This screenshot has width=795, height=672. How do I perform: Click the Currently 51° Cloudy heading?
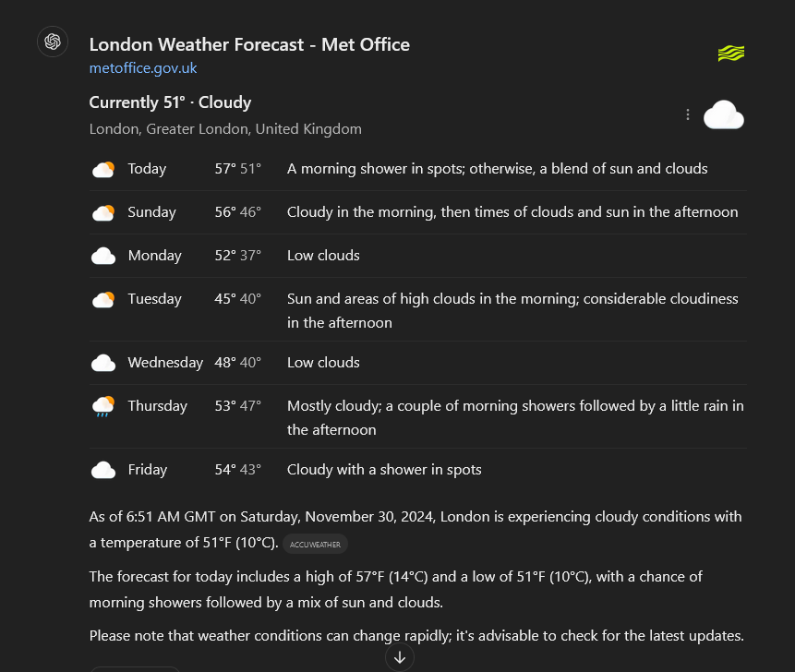tap(170, 102)
